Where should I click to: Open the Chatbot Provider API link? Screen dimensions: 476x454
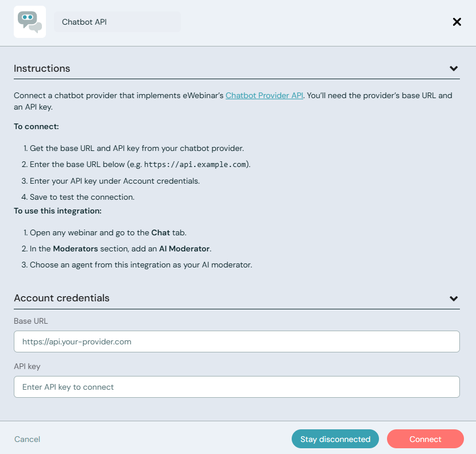tap(264, 95)
